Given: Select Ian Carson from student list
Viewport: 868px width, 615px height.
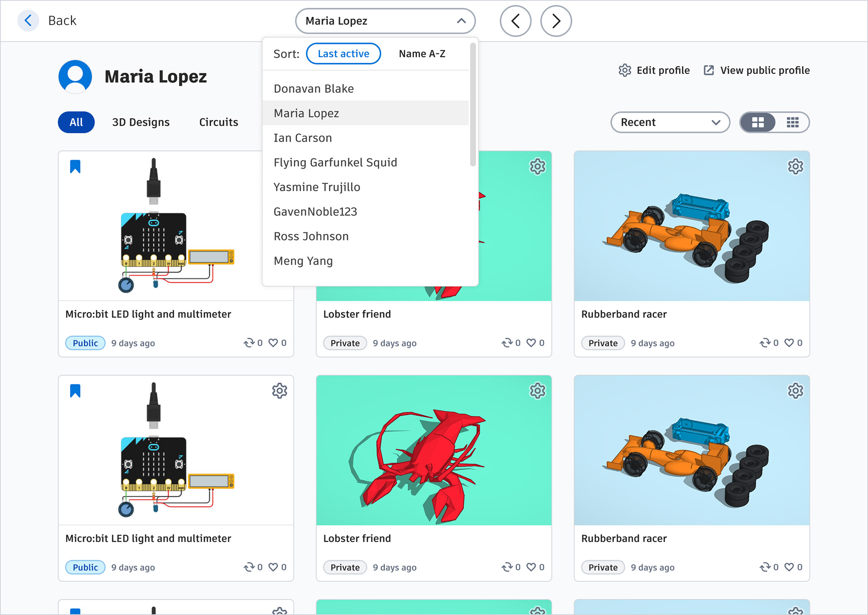Looking at the screenshot, I should (303, 138).
